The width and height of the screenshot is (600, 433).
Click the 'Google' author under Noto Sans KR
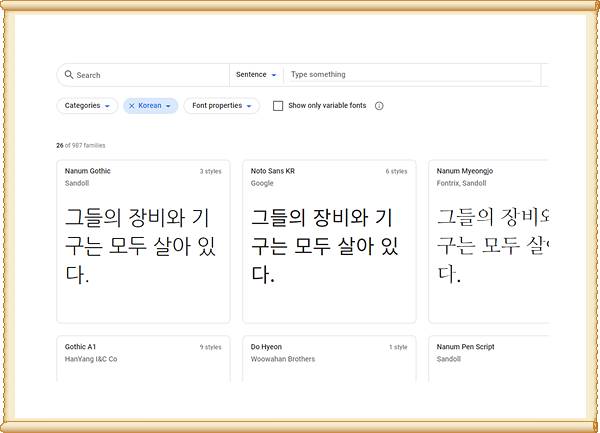tap(262, 183)
